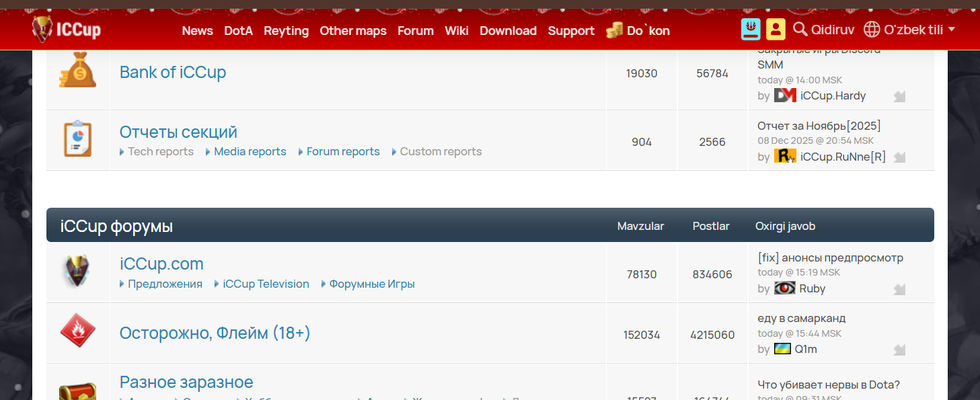Open topic еду в самарканд
Screen dimensions: 980x400
802,318
